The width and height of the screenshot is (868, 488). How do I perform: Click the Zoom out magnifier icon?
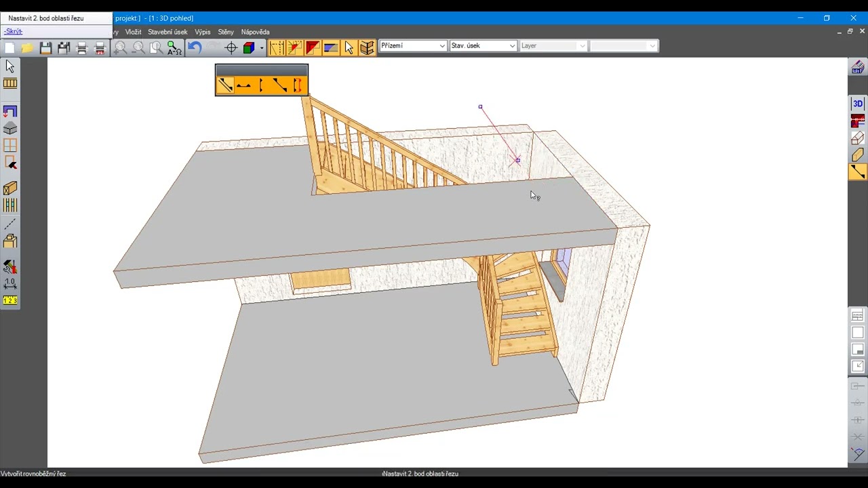(138, 47)
